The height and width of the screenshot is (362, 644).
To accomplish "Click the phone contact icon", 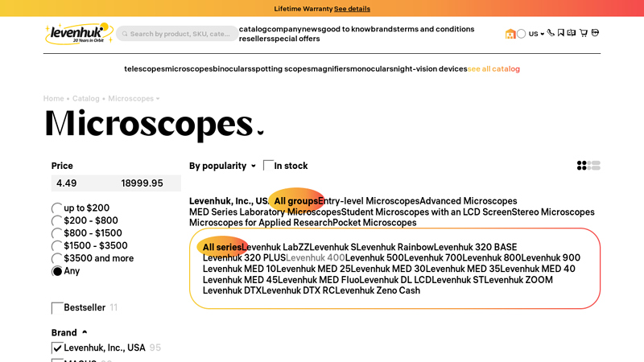I will pos(551,33).
